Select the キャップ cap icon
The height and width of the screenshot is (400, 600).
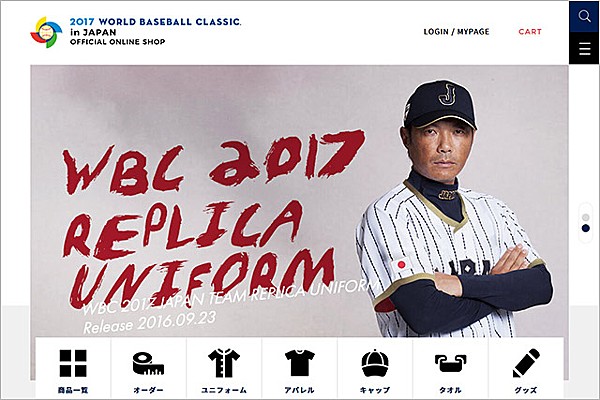(x=375, y=363)
